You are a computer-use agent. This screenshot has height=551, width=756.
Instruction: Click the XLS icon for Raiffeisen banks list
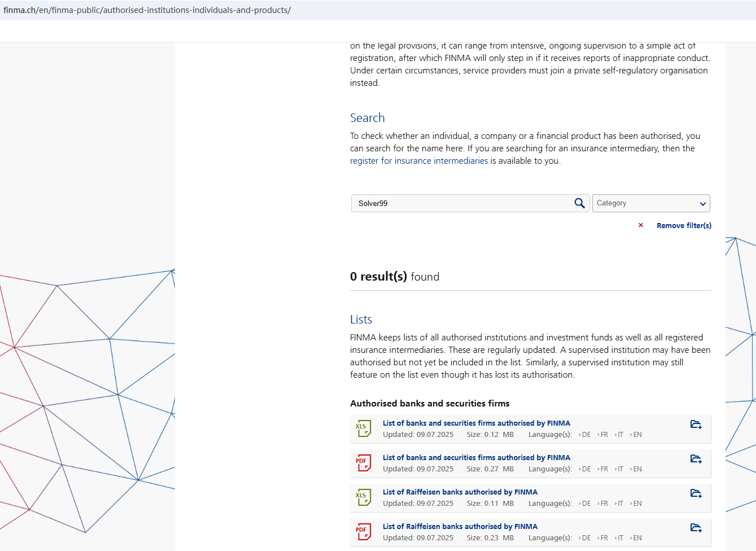pos(363,497)
